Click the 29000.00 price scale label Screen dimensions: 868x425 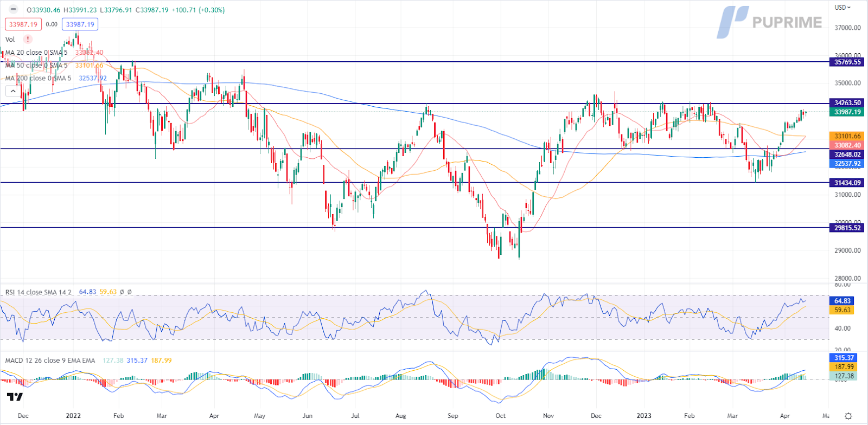click(847, 250)
